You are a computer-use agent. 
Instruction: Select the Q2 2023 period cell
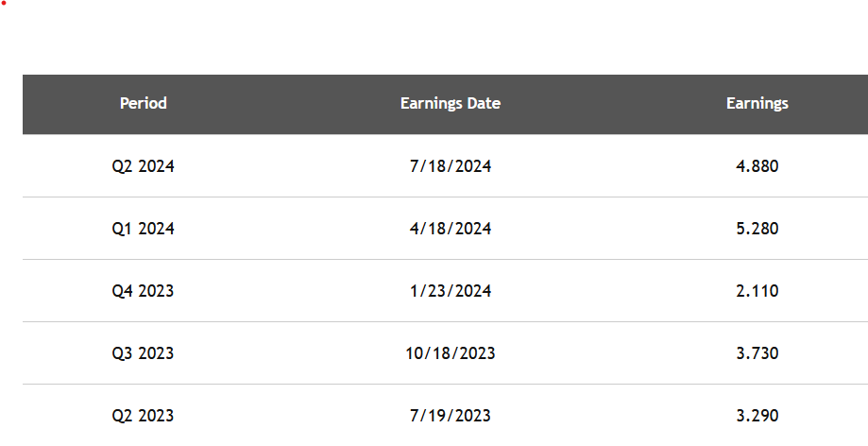point(144,416)
